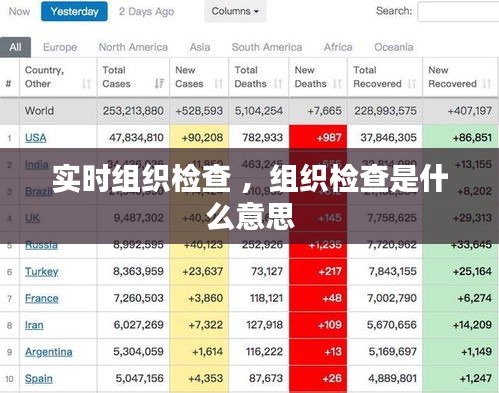This screenshot has height=393, width=499.
Task: Switch to Now data view
Action: click(x=19, y=11)
